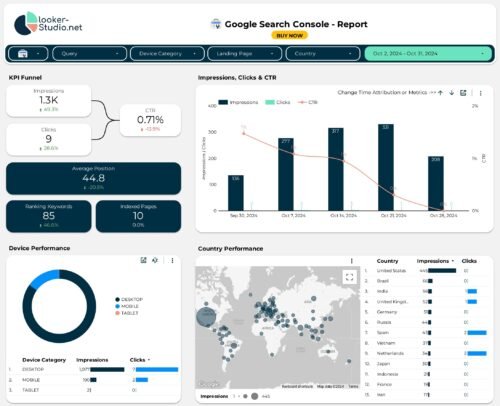The height and width of the screenshot is (406, 500).
Task: Click the Clicks scorecard showing 9
Action: click(x=49, y=139)
